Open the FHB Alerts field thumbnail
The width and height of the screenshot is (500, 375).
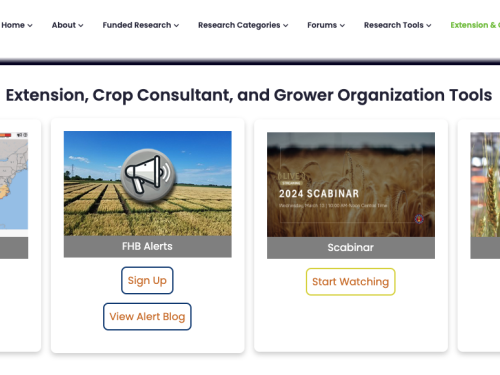pyautogui.click(x=148, y=183)
